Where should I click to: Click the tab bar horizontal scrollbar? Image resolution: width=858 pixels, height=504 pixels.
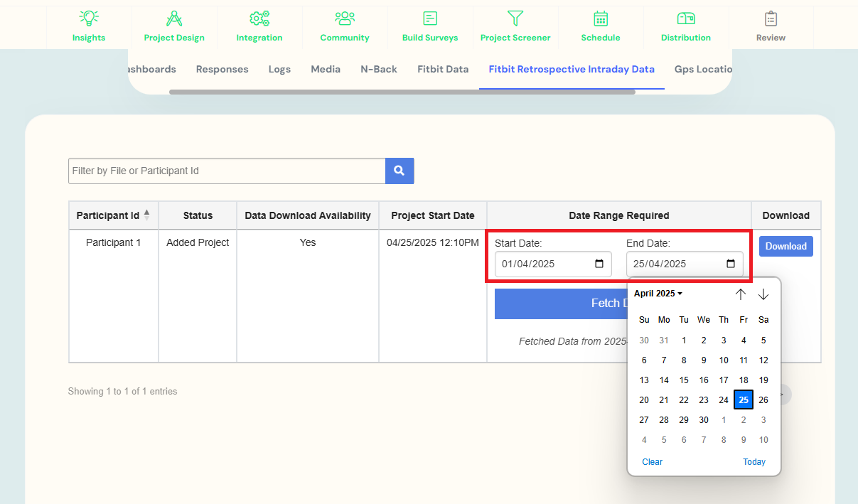(402, 92)
